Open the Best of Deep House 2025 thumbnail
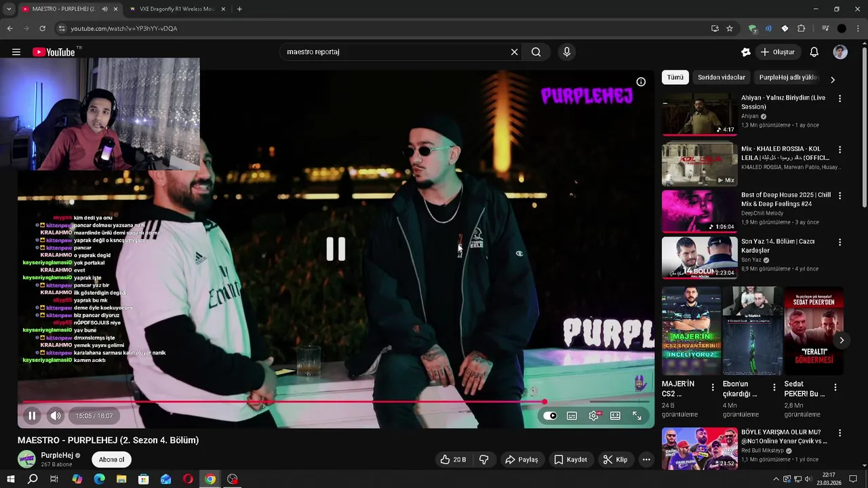 [x=699, y=211]
